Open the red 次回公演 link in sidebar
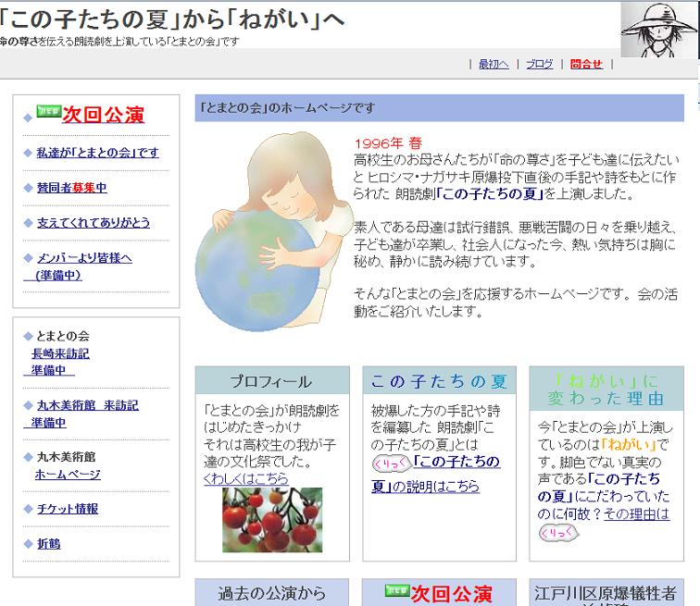Image resolution: width=700 pixels, height=606 pixels. click(103, 115)
